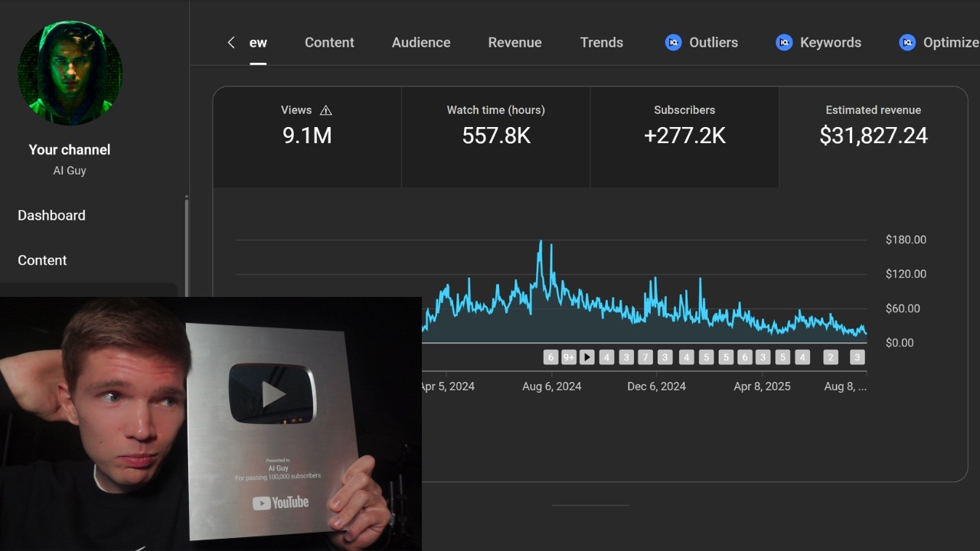Open the Revenue tab
Image resolution: width=980 pixels, height=551 pixels.
point(514,43)
